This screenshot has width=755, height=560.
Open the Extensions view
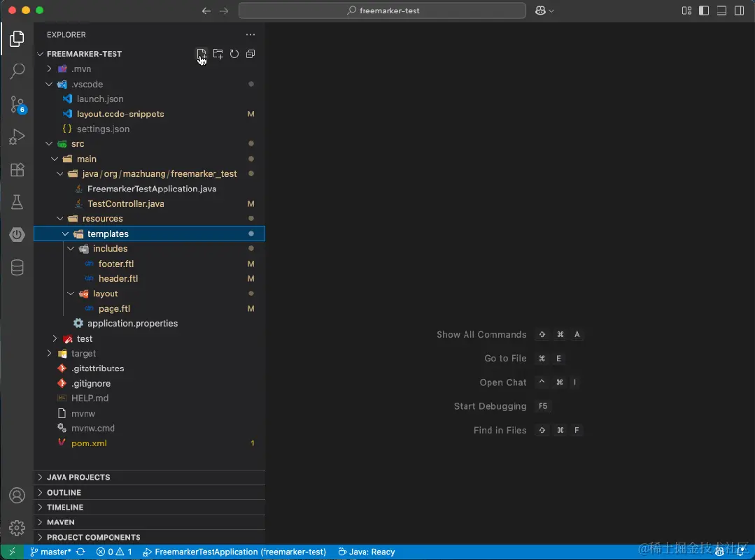(17, 169)
